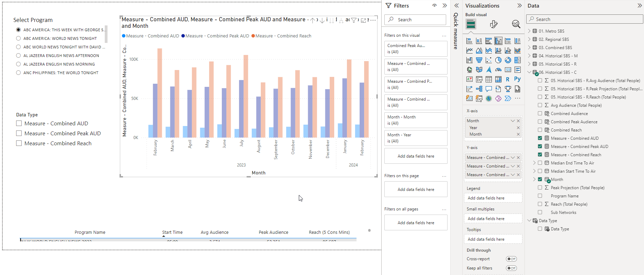Click the Data pane search box
This screenshot has height=275, width=644.
pos(585,19)
